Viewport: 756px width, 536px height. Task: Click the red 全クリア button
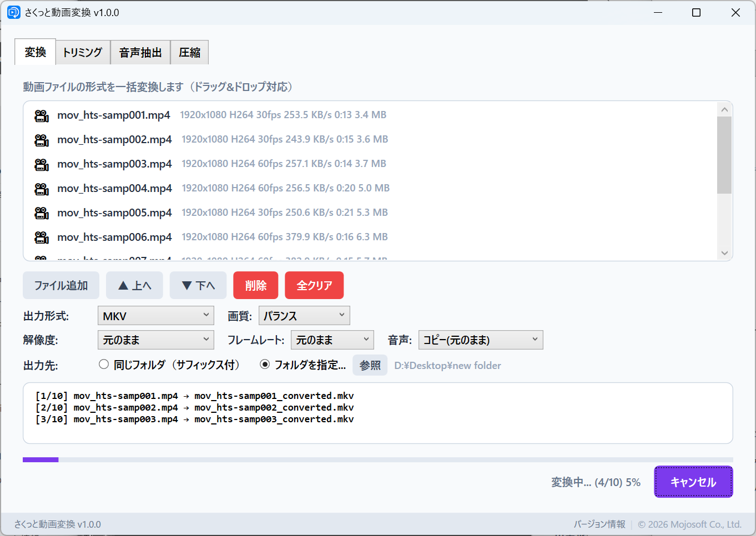tap(314, 285)
